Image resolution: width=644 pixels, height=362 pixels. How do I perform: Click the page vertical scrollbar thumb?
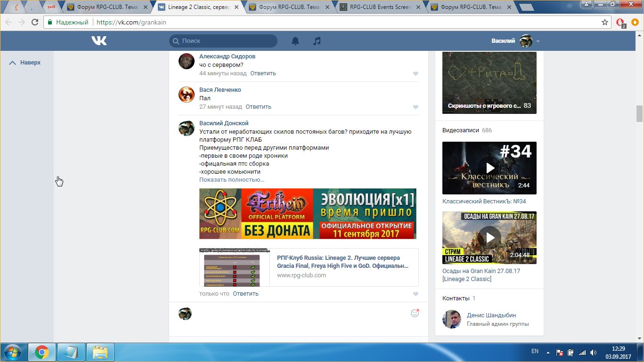point(639,113)
